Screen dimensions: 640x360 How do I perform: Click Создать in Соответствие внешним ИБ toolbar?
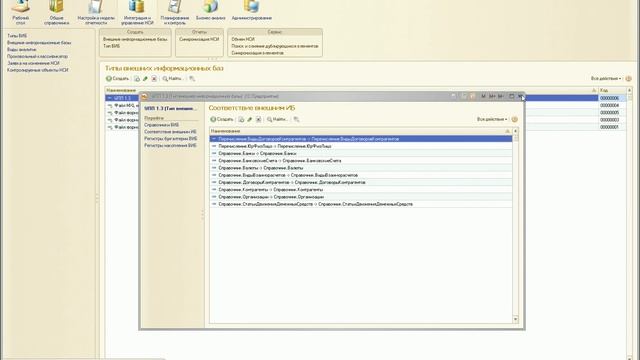pyautogui.click(x=222, y=119)
